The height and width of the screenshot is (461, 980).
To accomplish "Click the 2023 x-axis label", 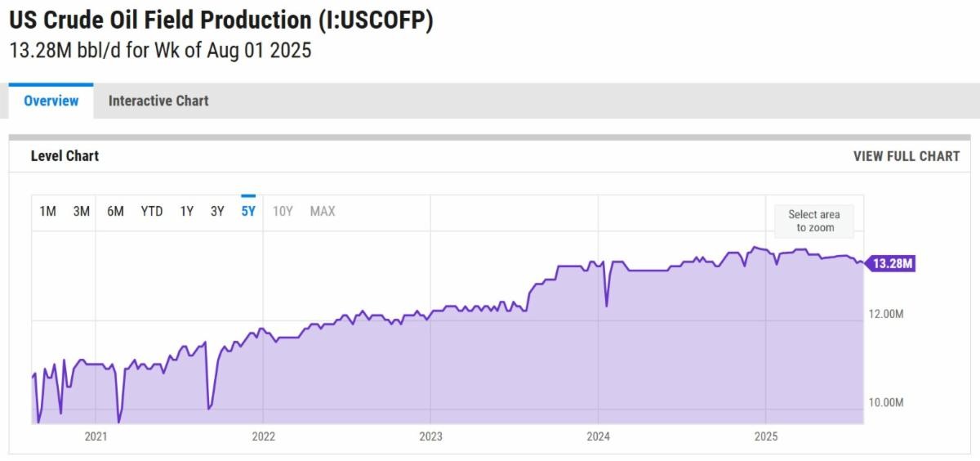I will (430, 436).
